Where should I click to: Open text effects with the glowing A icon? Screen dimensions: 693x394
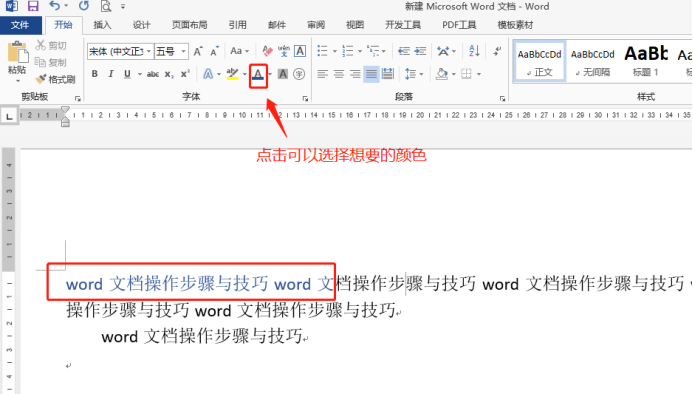pos(208,74)
